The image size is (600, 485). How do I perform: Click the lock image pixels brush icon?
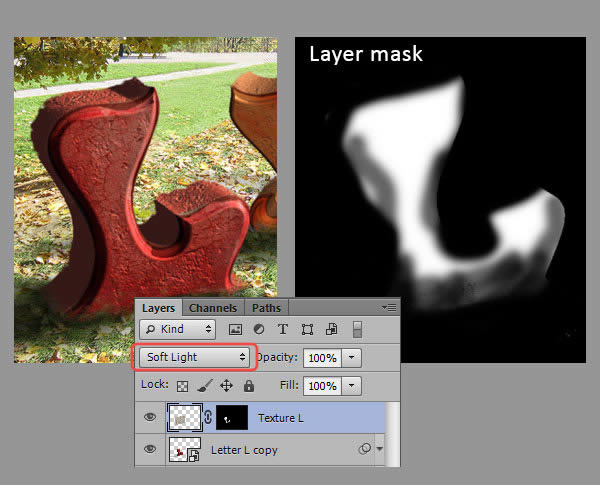204,385
